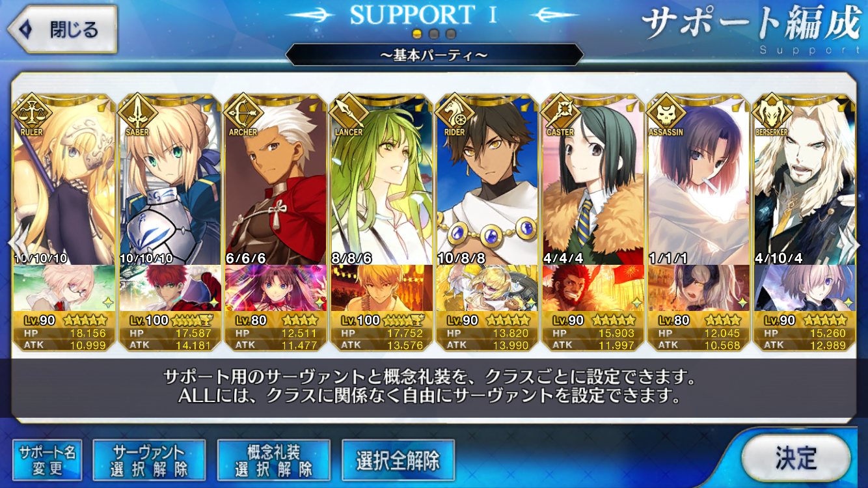The height and width of the screenshot is (488, 868).
Task: Click サーヴァント選択解除 button
Action: (x=149, y=460)
